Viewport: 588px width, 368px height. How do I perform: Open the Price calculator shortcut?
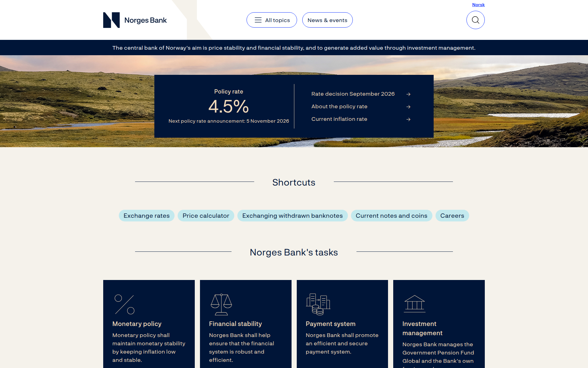click(x=206, y=216)
